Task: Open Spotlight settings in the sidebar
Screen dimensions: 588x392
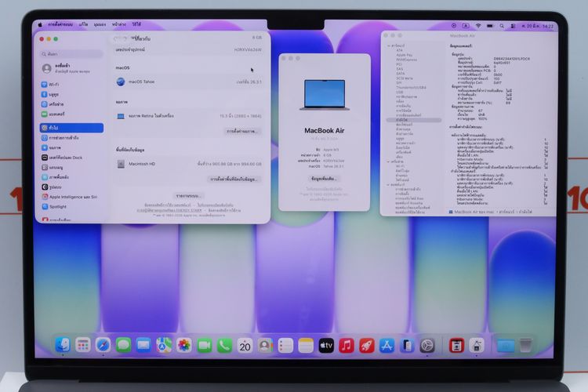Action: tap(71, 206)
